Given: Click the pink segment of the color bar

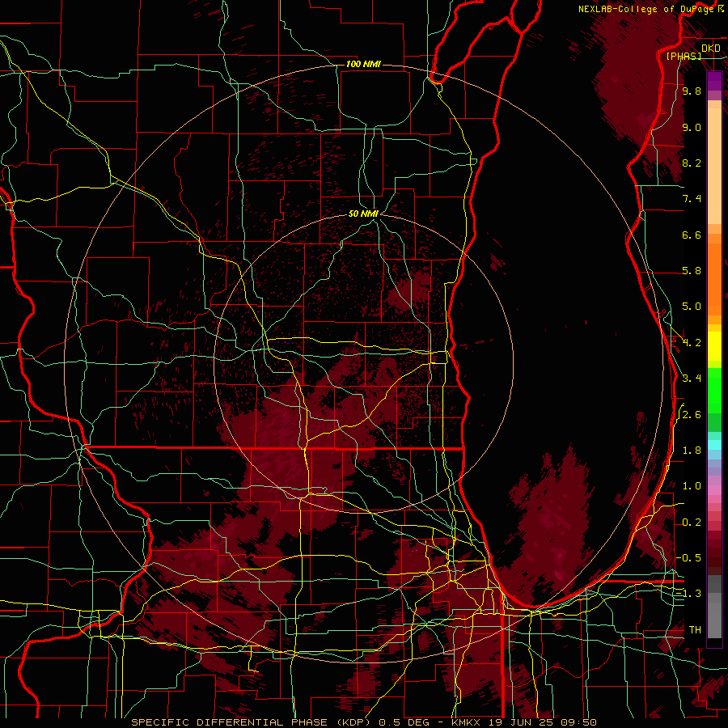Looking at the screenshot, I should [714, 490].
